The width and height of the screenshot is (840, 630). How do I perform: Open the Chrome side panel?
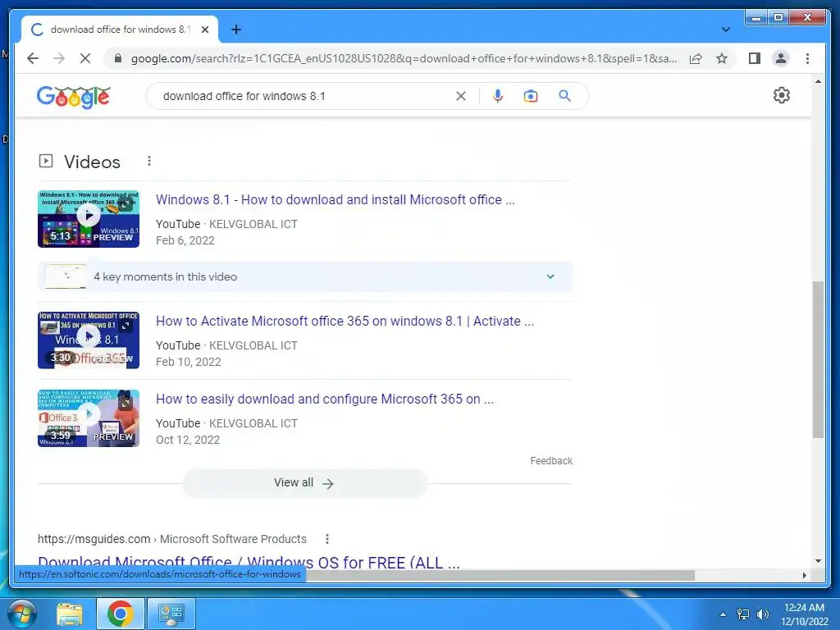(x=755, y=58)
